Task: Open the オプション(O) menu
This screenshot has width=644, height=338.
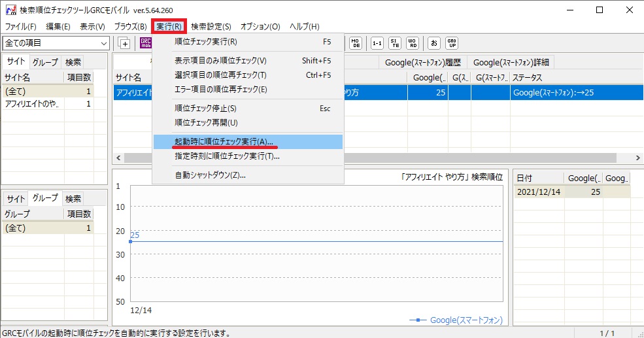Action: pyautogui.click(x=260, y=26)
